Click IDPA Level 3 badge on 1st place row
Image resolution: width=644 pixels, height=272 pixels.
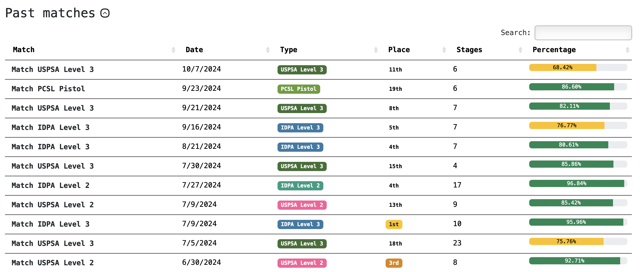300,224
